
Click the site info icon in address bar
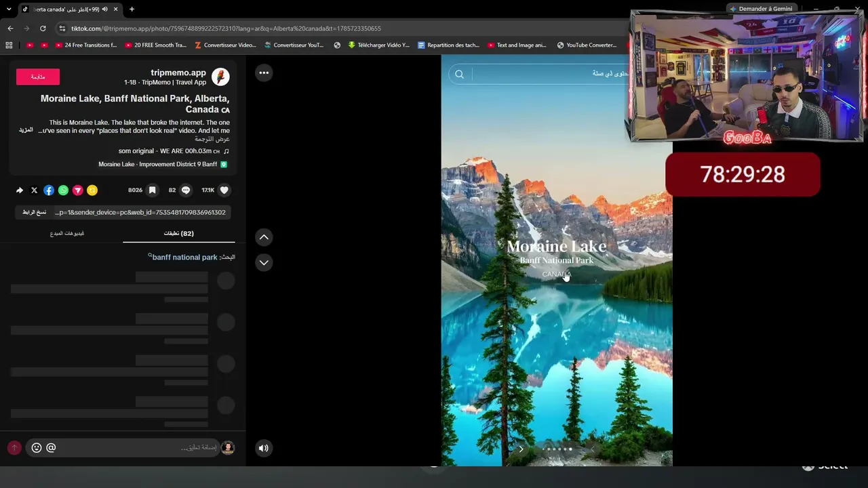(x=62, y=28)
